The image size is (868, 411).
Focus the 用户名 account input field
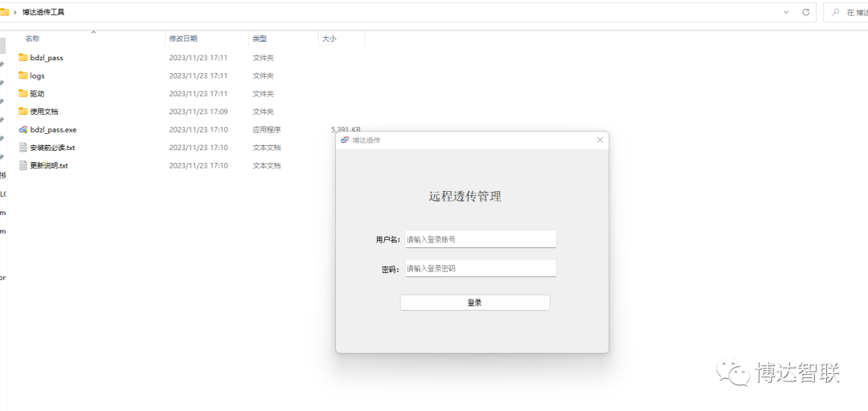pos(481,239)
